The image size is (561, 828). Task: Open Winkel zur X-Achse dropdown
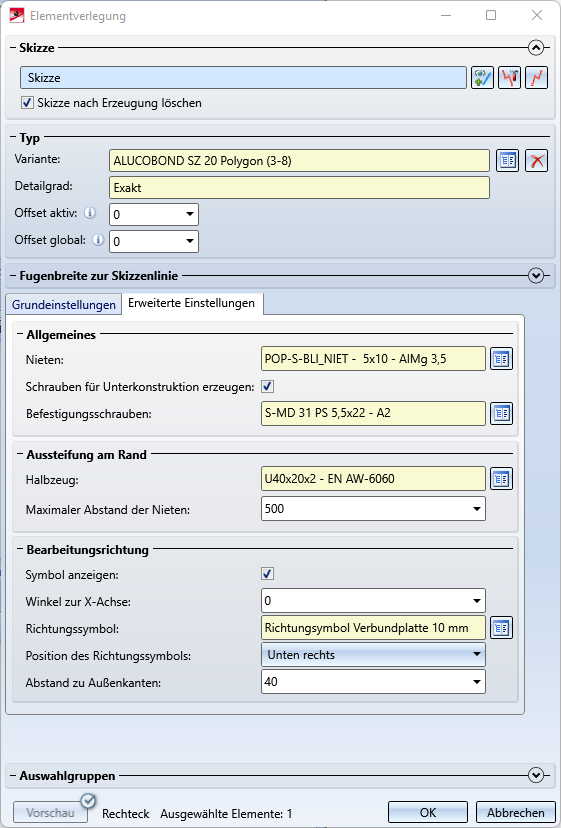(476, 601)
